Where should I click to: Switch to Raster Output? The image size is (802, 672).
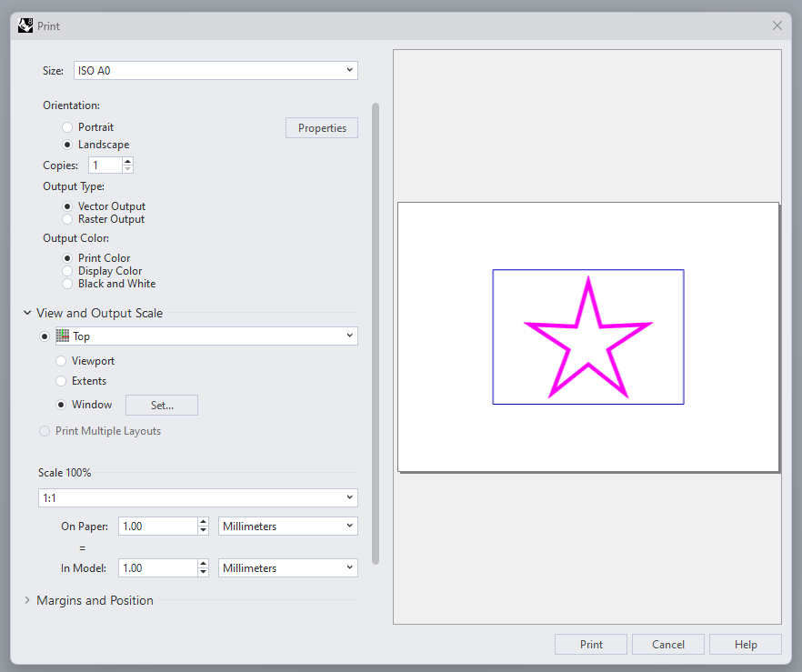tap(67, 218)
